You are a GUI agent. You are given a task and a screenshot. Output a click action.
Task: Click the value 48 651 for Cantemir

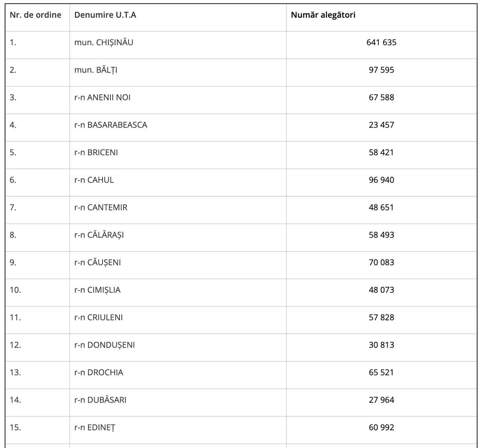[381, 207]
